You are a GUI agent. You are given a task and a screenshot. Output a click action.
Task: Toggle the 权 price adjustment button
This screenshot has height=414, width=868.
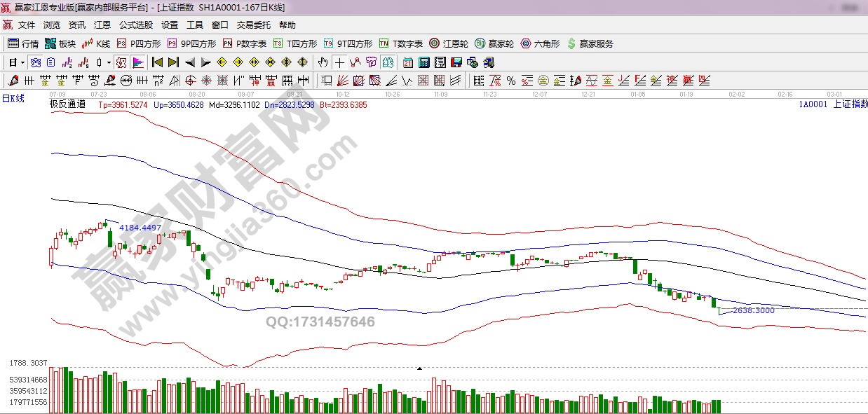tap(121, 62)
